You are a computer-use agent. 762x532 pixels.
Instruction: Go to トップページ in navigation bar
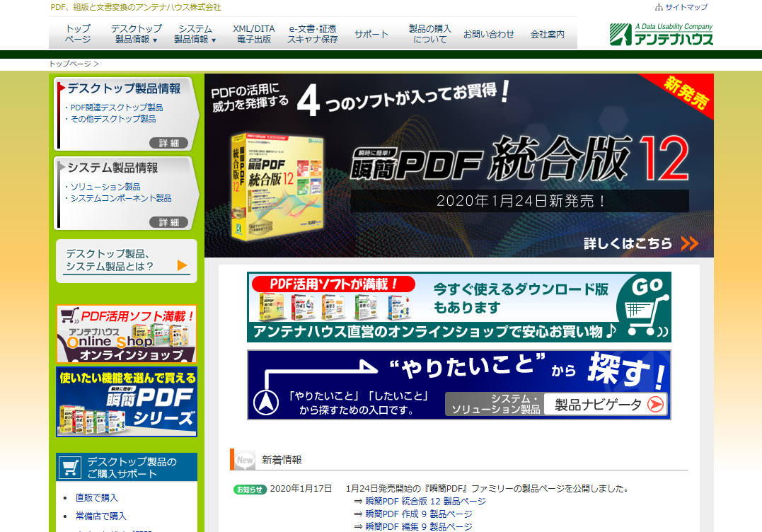(x=79, y=34)
